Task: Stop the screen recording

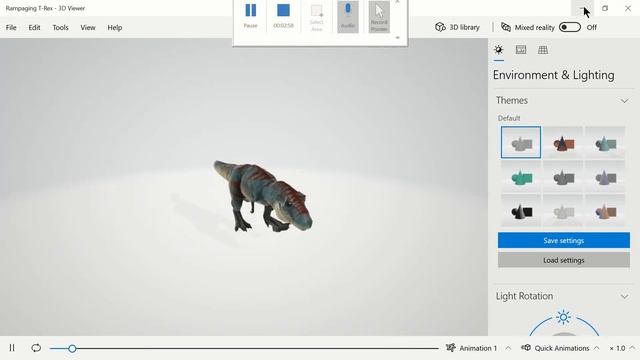Action: 283,15
